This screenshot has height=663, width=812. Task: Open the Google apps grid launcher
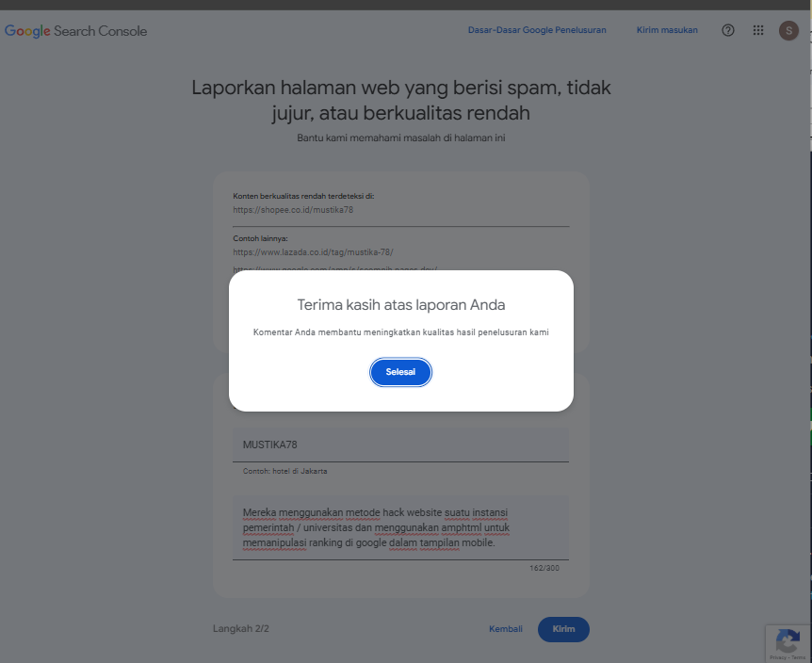tap(758, 30)
